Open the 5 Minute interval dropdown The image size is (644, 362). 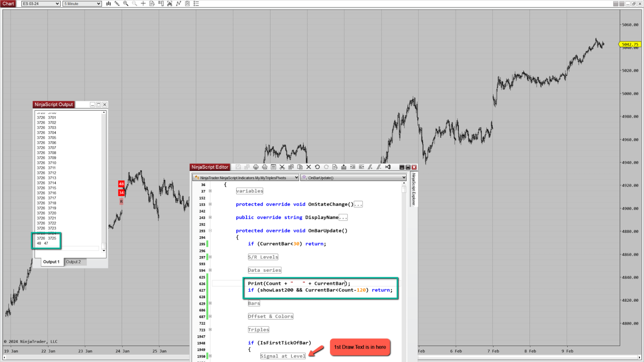coord(83,4)
